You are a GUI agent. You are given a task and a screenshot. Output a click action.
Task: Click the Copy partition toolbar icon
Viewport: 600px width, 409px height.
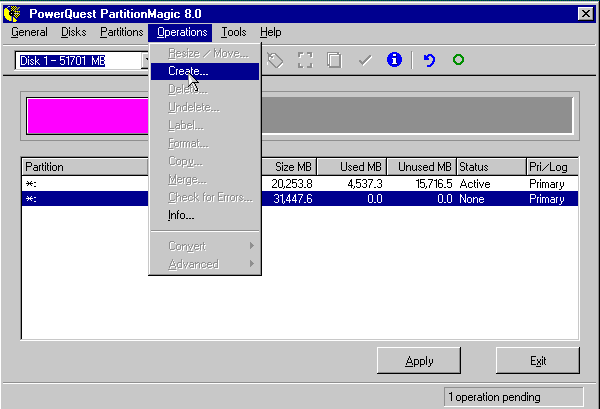click(334, 60)
